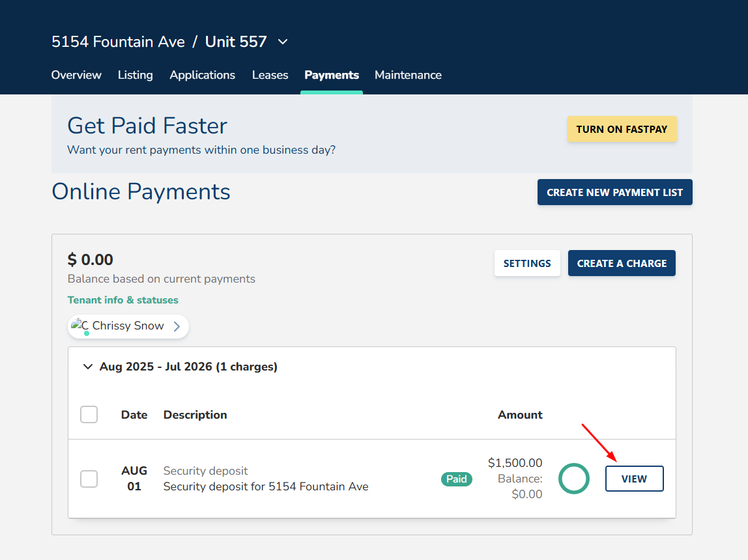This screenshot has height=560, width=748.
Task: Go to the Applications tab
Action: point(202,75)
